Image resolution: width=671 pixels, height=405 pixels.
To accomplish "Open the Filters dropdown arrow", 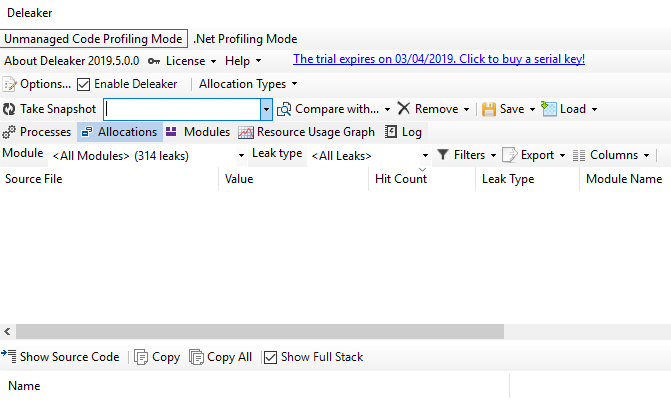I will click(x=493, y=155).
